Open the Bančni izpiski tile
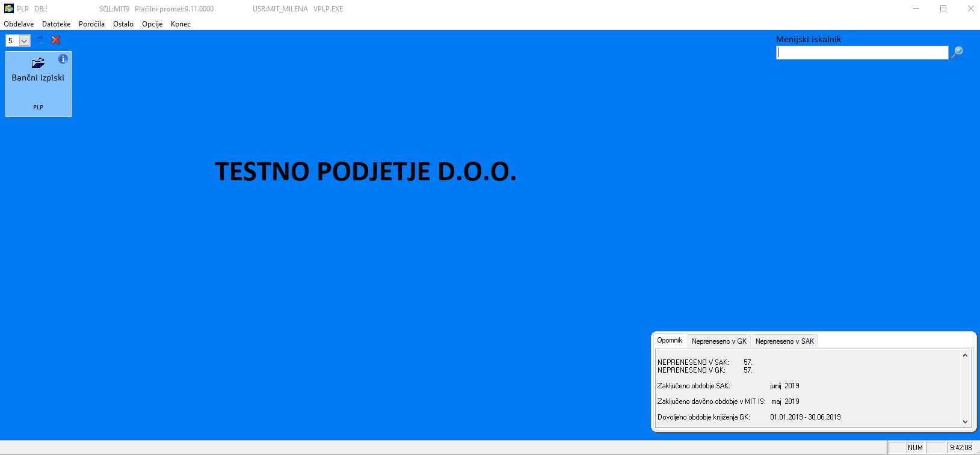Viewport: 980px width, 455px height. tap(39, 84)
